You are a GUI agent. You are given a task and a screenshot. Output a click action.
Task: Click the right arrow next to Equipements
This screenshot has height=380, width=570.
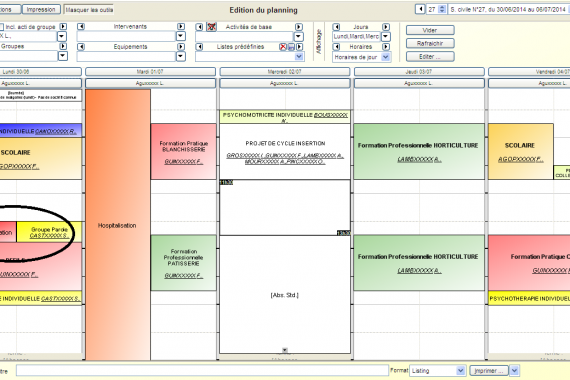pyautogui.click(x=181, y=47)
